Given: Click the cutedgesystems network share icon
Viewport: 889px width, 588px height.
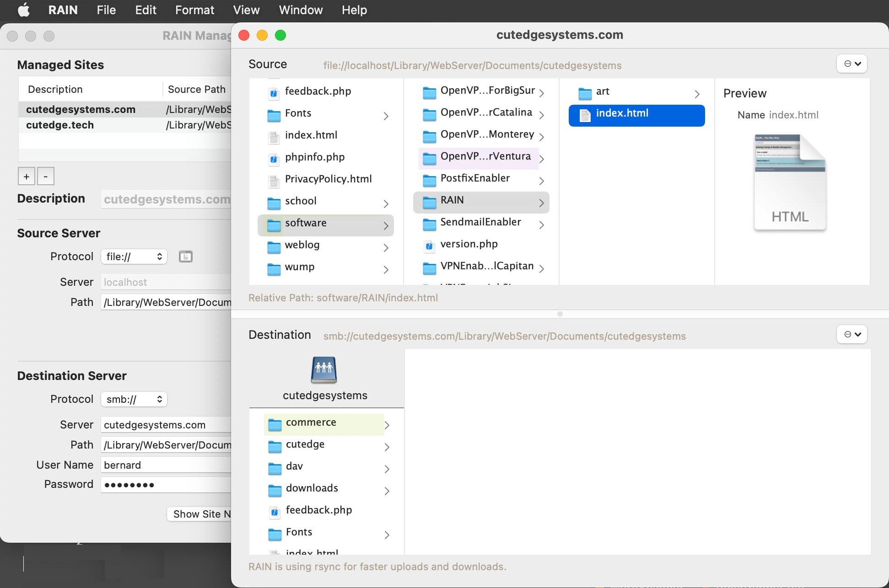Looking at the screenshot, I should 324,369.
